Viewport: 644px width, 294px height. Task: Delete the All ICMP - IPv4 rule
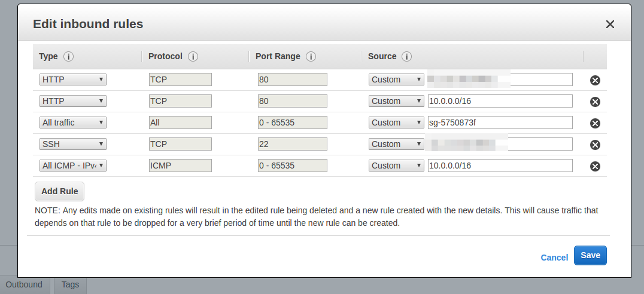(x=595, y=166)
